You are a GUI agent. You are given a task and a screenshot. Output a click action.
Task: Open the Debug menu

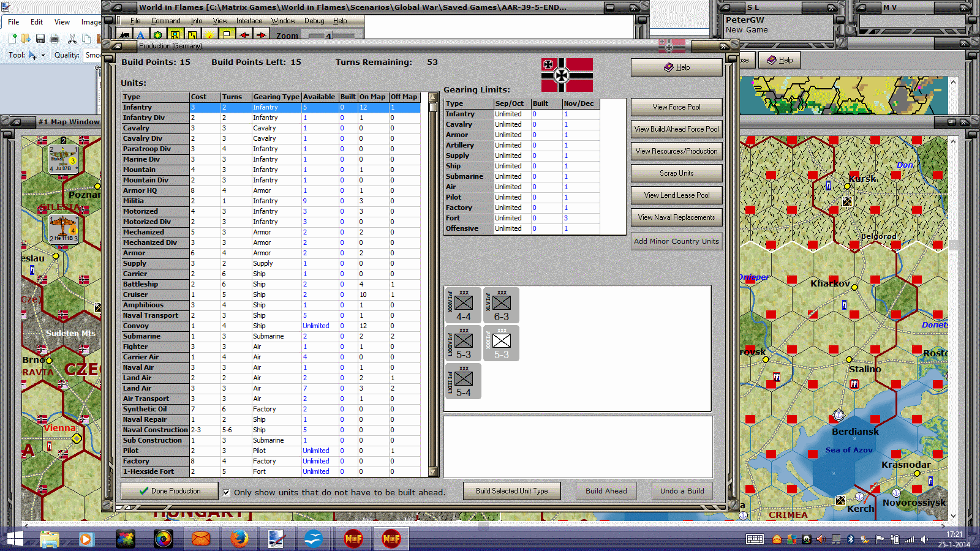[x=314, y=21]
